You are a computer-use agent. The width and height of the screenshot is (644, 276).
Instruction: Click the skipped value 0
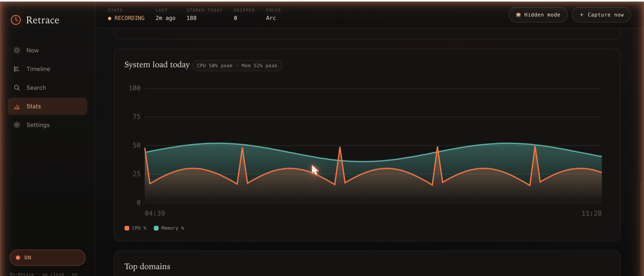point(236,18)
